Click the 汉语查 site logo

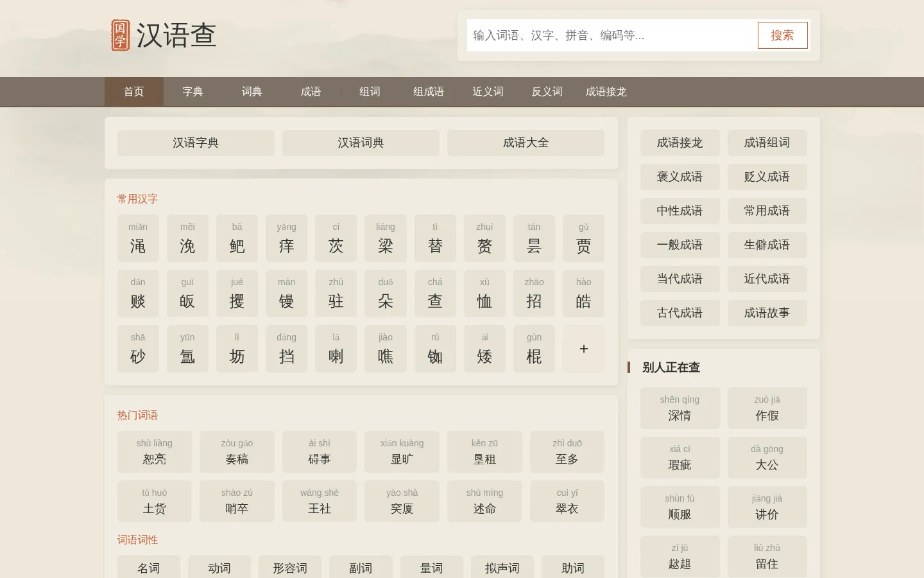pos(164,35)
